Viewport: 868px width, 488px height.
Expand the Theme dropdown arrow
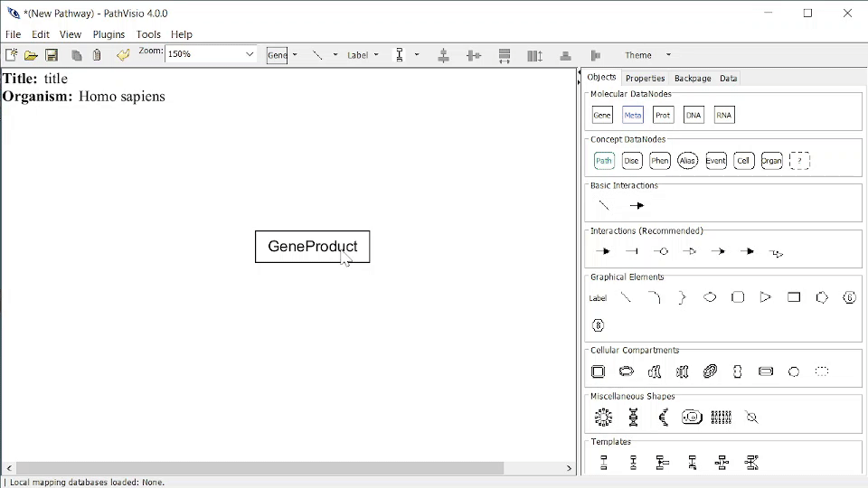coord(668,55)
